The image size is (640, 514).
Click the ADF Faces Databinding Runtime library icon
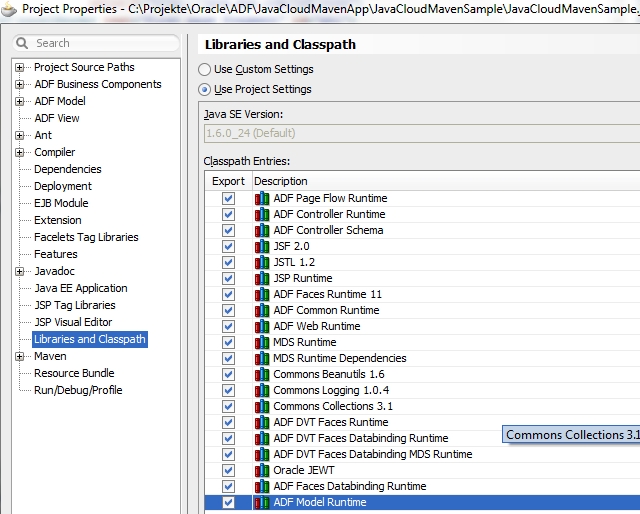click(x=262, y=486)
